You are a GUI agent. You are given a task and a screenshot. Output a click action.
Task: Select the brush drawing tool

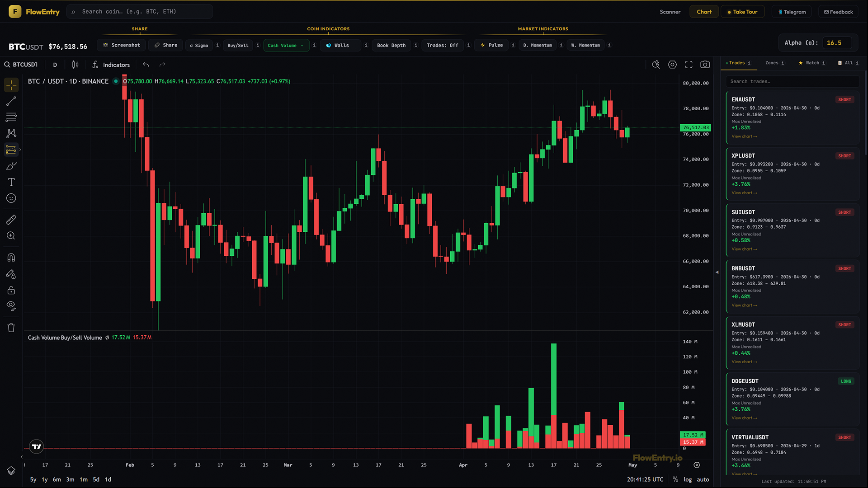(x=11, y=166)
